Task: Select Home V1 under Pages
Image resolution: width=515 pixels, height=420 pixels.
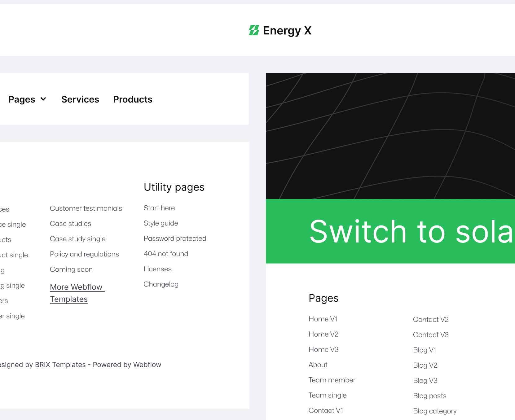Action: point(323,319)
